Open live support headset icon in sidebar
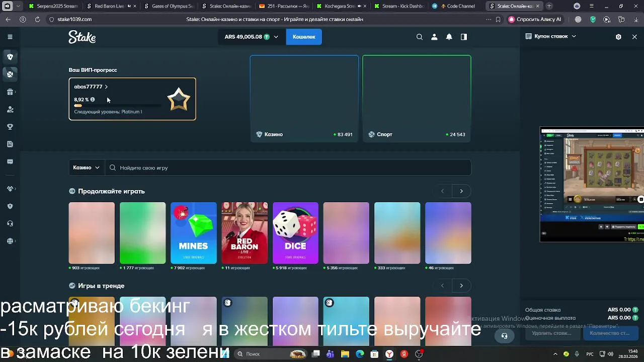This screenshot has height=362, width=644. click(10, 224)
